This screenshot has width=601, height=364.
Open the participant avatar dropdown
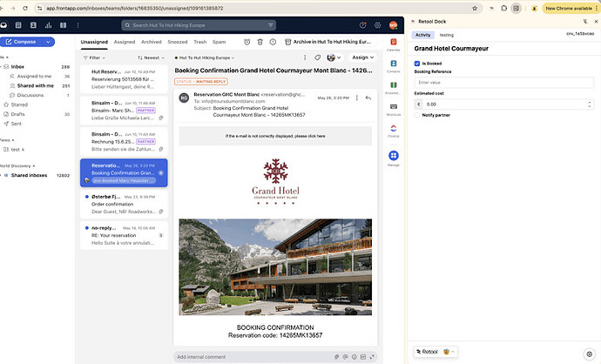pos(334,57)
